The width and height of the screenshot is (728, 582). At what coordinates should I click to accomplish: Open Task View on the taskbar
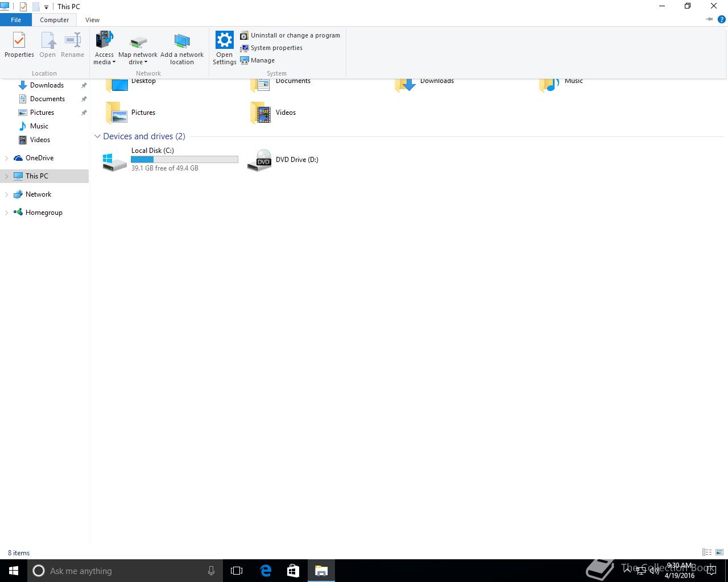[x=237, y=571]
